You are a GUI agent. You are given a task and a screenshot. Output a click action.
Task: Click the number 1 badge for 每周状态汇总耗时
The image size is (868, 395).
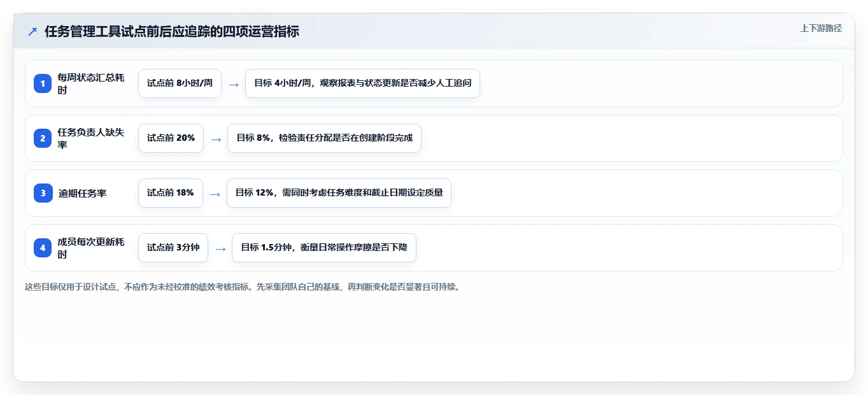pyautogui.click(x=43, y=83)
